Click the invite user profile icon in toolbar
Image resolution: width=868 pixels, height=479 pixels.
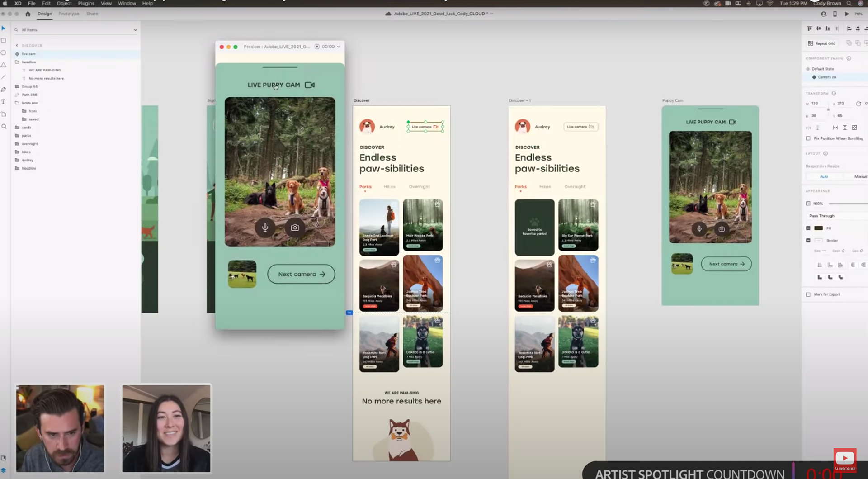[824, 14]
